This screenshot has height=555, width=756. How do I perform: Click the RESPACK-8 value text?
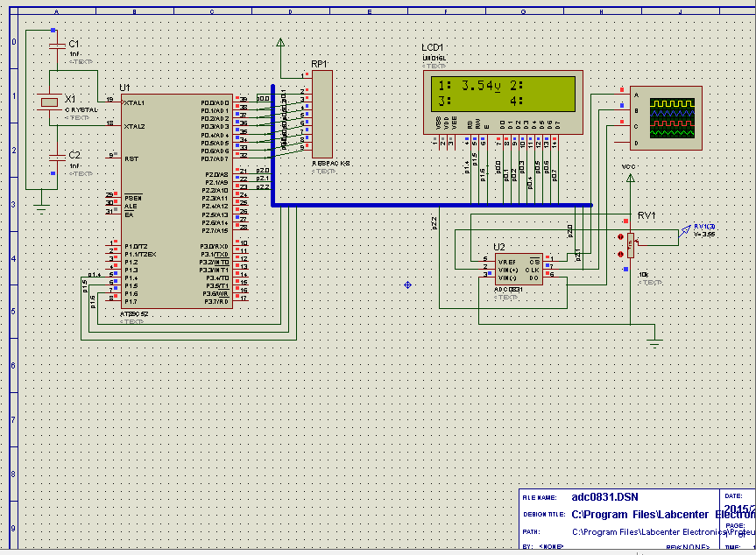(x=331, y=164)
